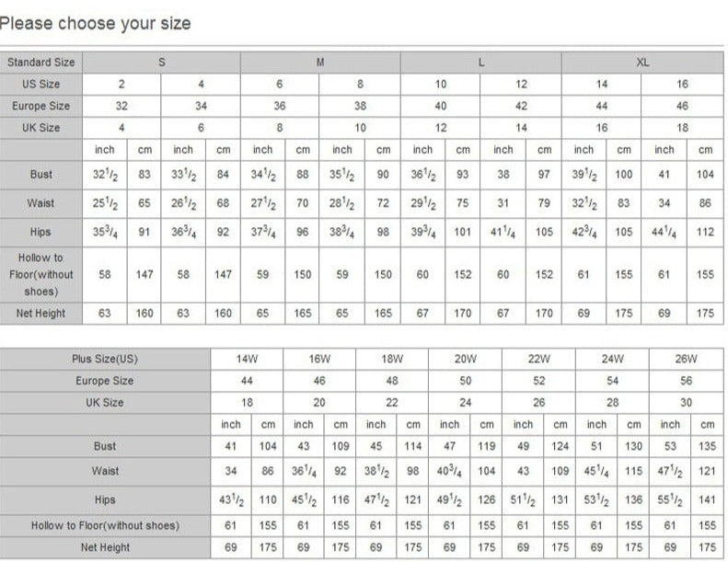Select the 'Hollow to Floor(without shoes)' label in standard table

click(41, 274)
